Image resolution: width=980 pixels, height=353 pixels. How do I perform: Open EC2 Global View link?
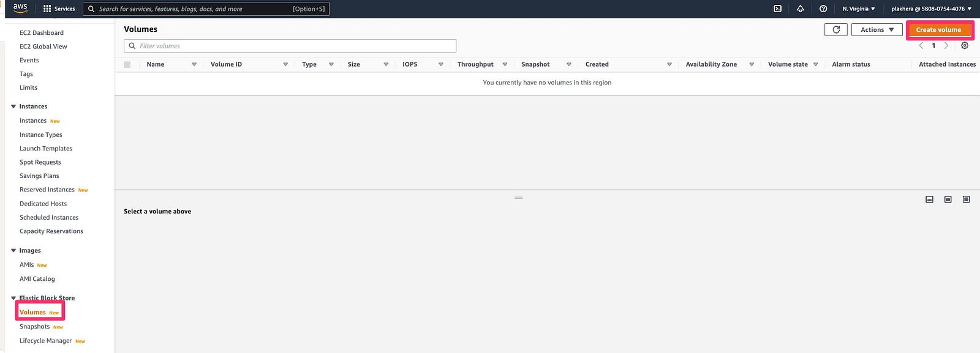pos(43,46)
